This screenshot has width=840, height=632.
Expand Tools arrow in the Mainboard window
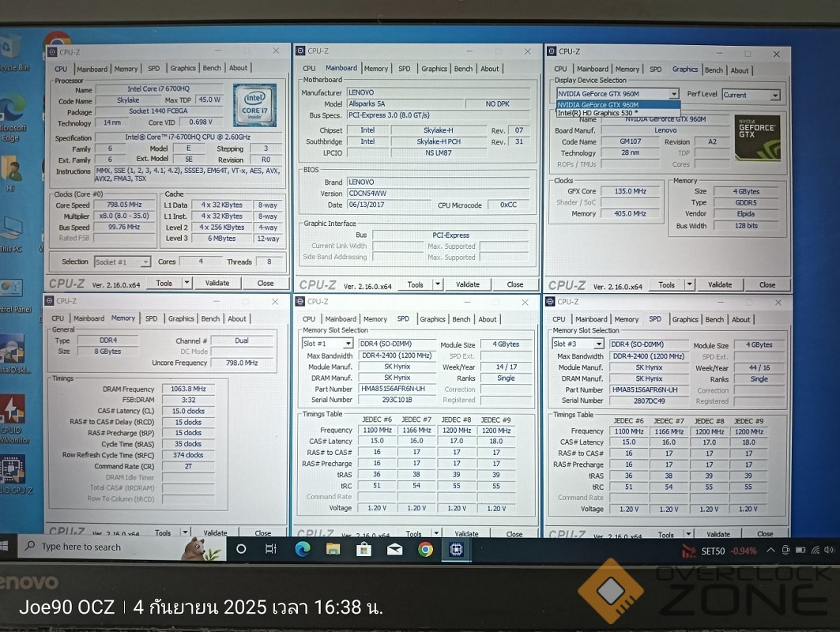[x=438, y=284]
